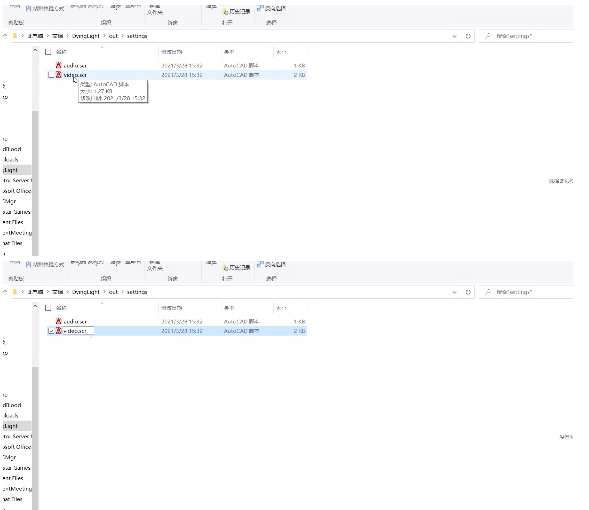Click the up-arrow navigation icon in upper window
Screen dimensions: 589x510
[5, 36]
